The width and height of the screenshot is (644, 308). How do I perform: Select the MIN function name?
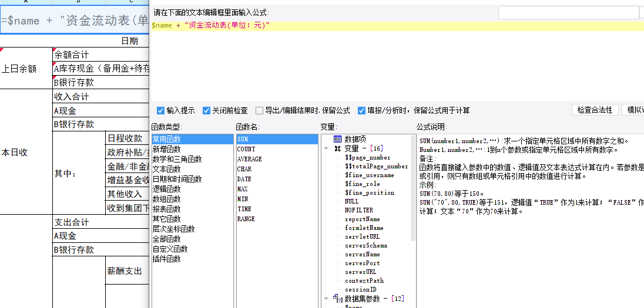277,199
